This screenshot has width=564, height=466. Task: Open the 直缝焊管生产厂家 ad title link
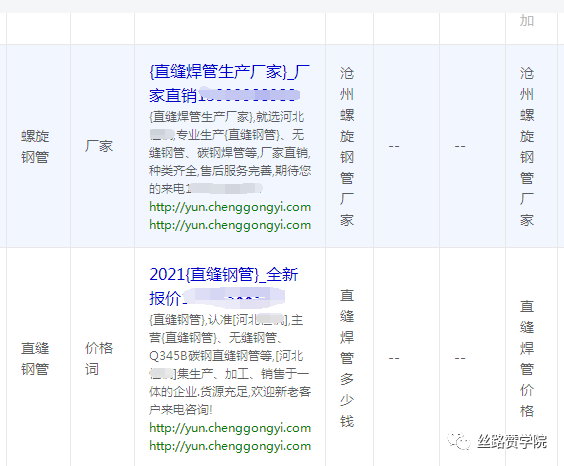tap(229, 83)
